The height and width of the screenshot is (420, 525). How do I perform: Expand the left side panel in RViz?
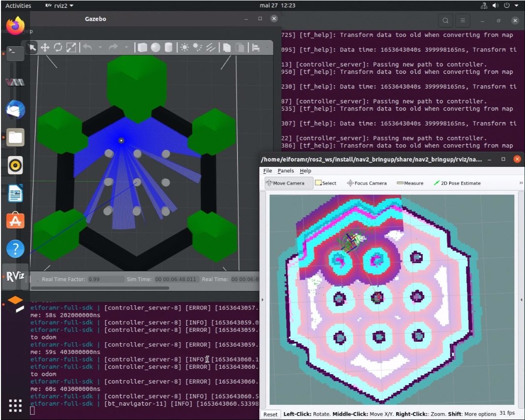(262, 299)
